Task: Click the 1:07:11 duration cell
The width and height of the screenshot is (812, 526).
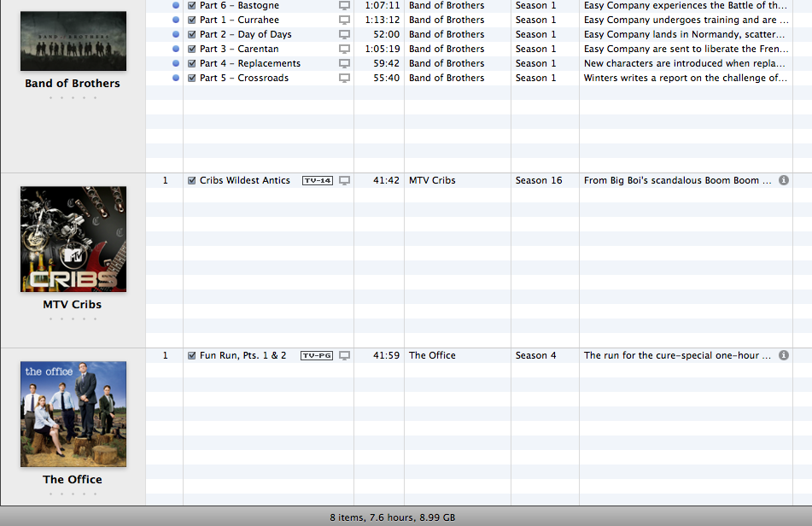Action: (383, 5)
